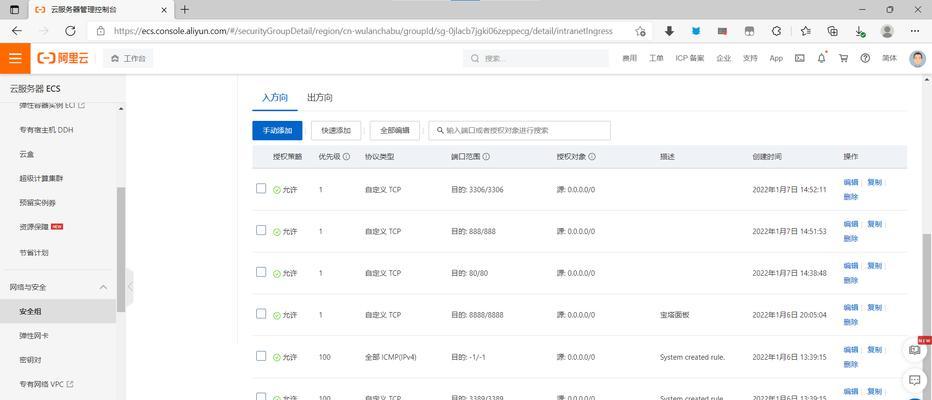Edit the 3306/3306 rule
932x400 pixels.
click(851, 182)
